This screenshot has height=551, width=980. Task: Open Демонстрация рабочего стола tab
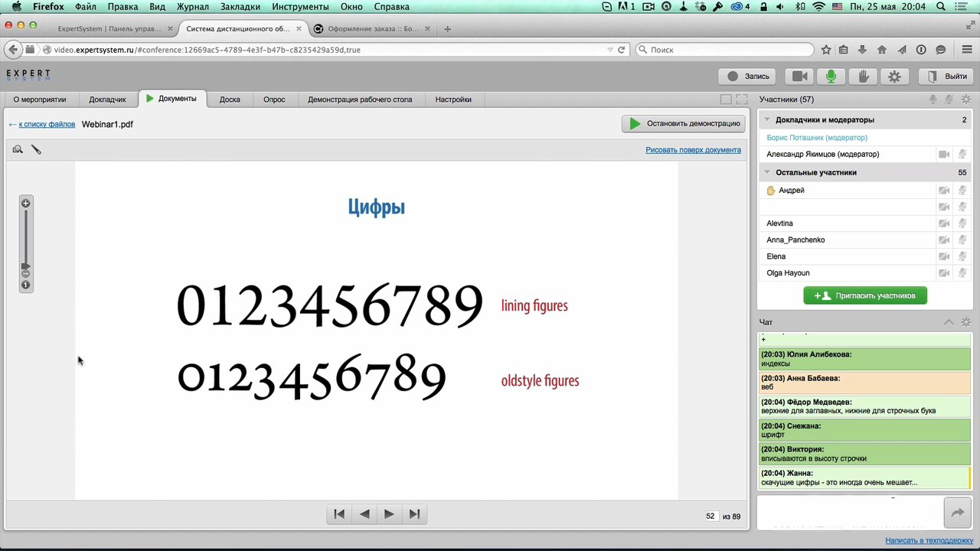point(360,99)
